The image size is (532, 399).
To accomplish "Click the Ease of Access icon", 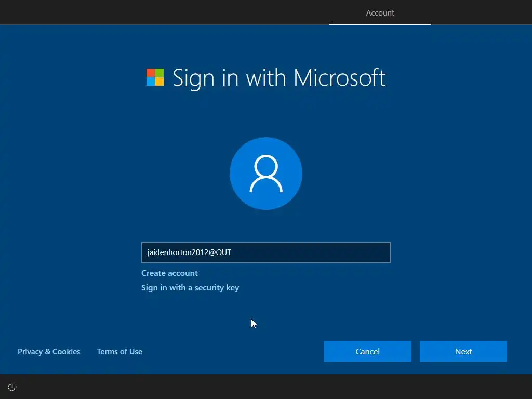I will pos(12,387).
